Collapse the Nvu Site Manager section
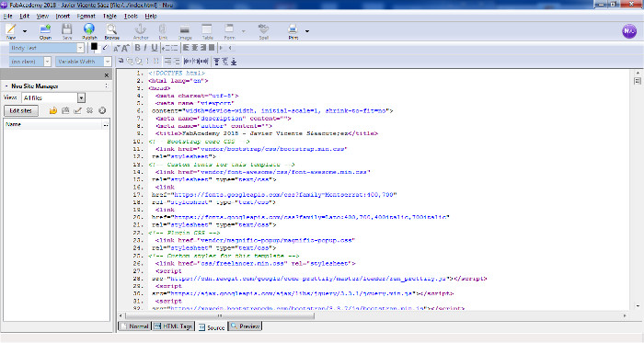The width and height of the screenshot is (644, 343). (6, 86)
